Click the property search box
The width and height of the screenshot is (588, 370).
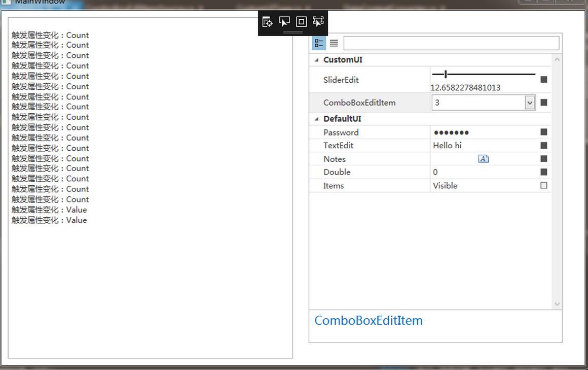(451, 43)
